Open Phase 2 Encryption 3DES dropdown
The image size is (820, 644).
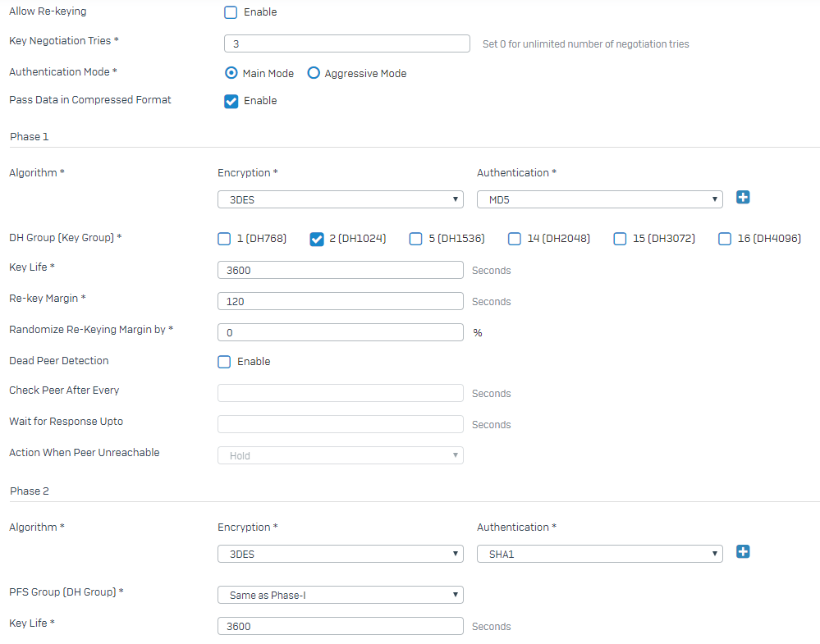(x=340, y=554)
